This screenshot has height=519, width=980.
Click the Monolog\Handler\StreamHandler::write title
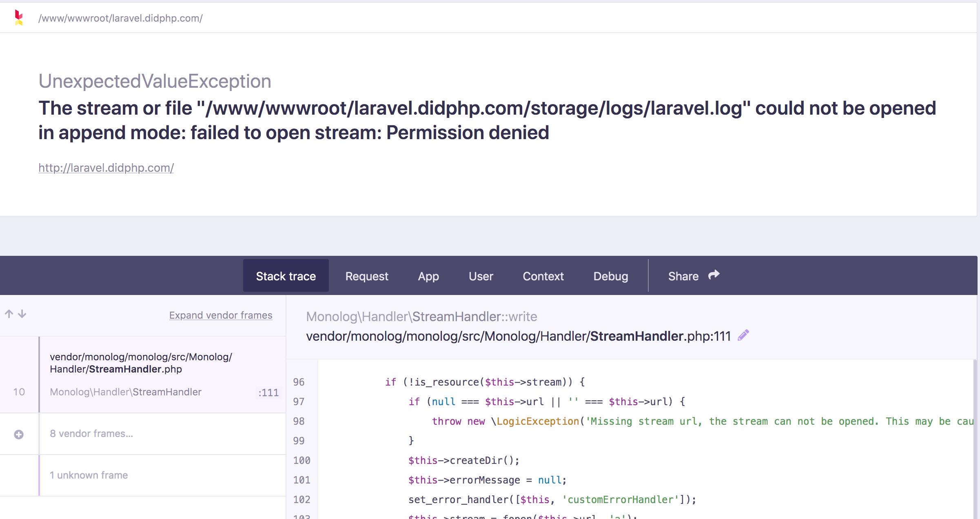click(x=421, y=317)
